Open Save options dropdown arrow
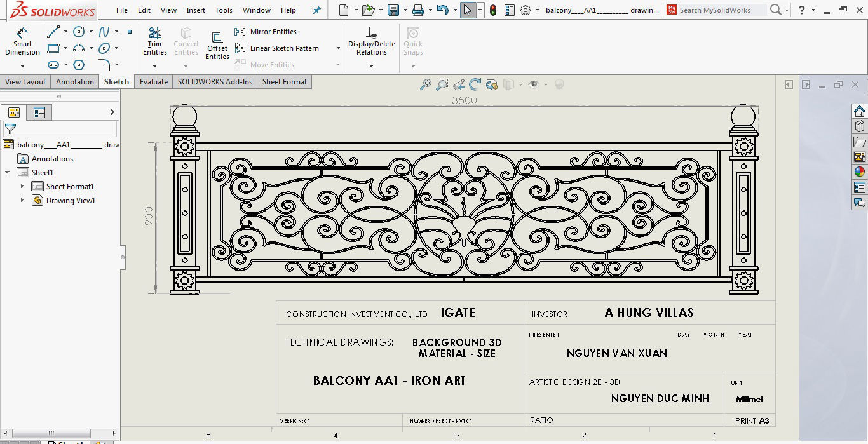The height and width of the screenshot is (444, 868). [405, 10]
